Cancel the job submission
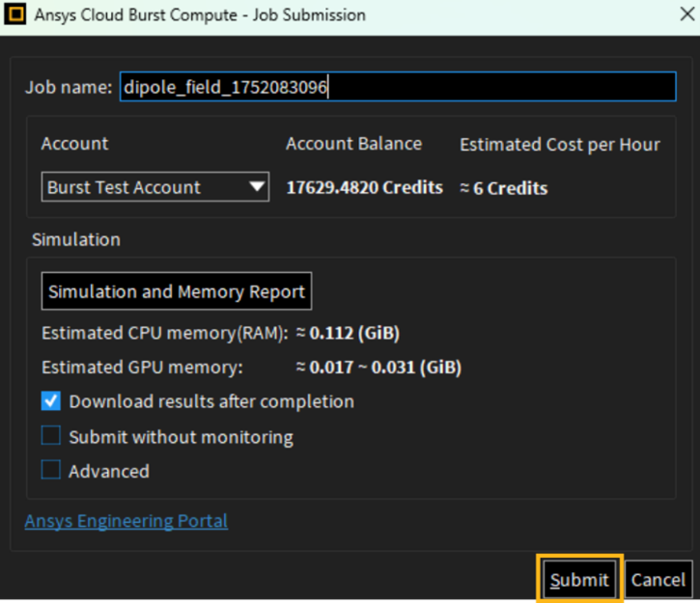Screen dimensions: 700x603 658,580
